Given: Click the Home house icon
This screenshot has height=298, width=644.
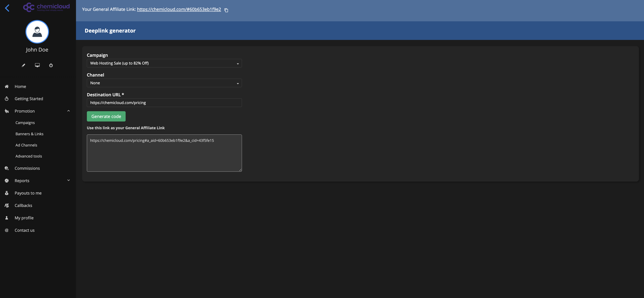Looking at the screenshot, I should click(x=7, y=86).
